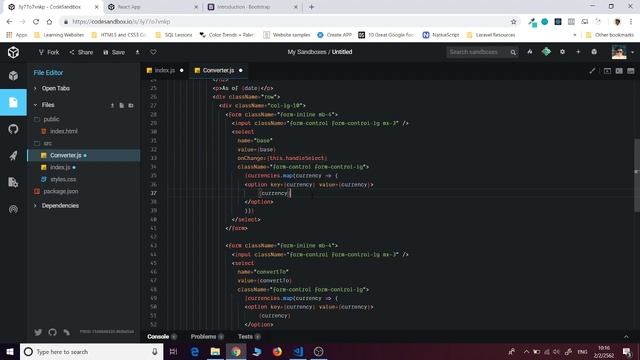This screenshot has height=360, width=640.
Task: Switch to preview-only layout icon
Action: [x=631, y=71]
